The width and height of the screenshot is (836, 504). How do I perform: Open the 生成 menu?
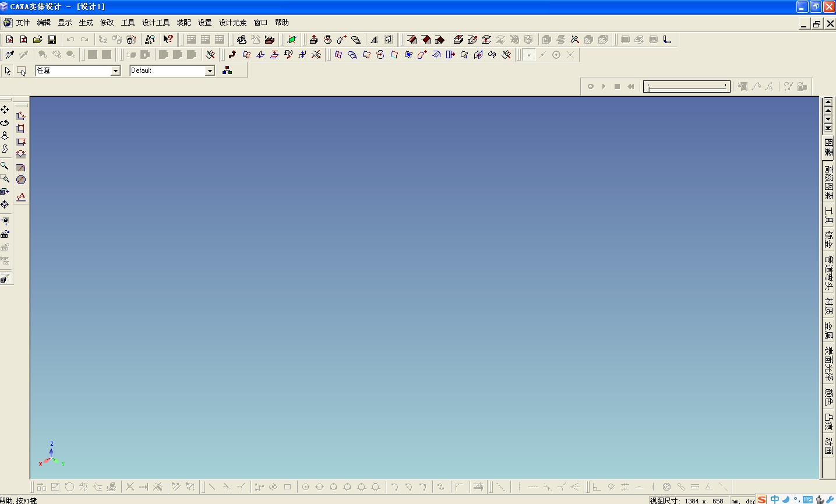[86, 23]
